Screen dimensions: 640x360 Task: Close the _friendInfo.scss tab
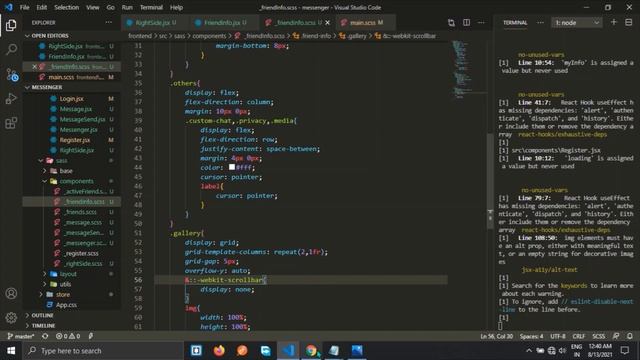pos(327,22)
